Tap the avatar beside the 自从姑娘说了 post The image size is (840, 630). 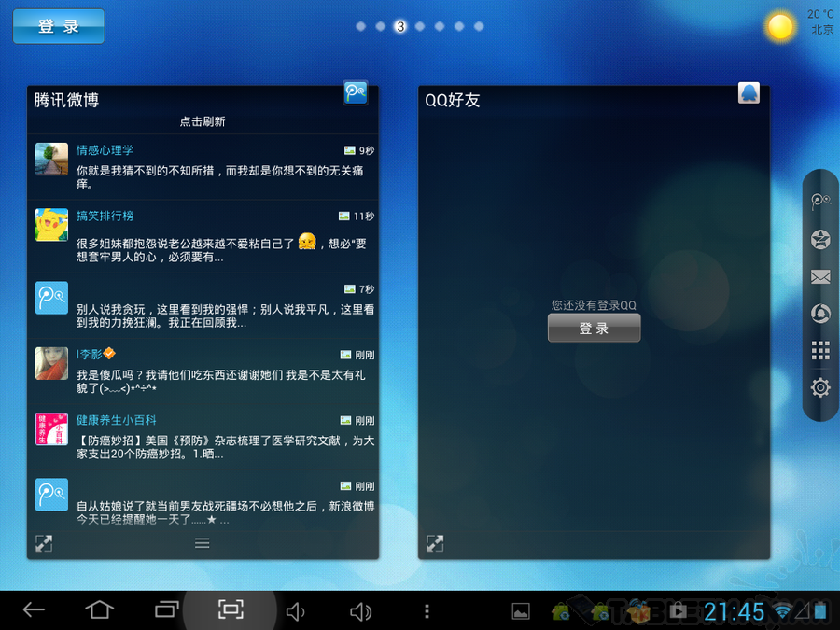51,495
